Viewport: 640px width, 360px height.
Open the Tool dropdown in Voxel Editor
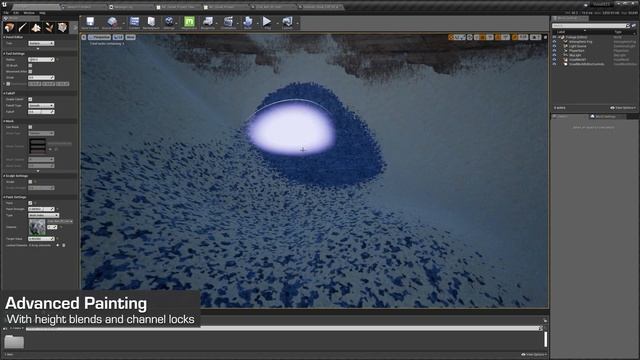coord(41,43)
